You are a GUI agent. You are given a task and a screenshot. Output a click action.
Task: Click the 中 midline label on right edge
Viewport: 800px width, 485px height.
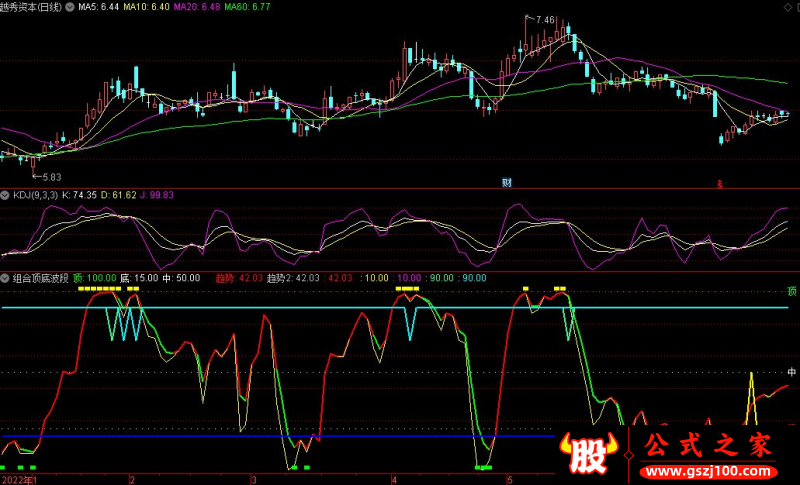coord(792,372)
